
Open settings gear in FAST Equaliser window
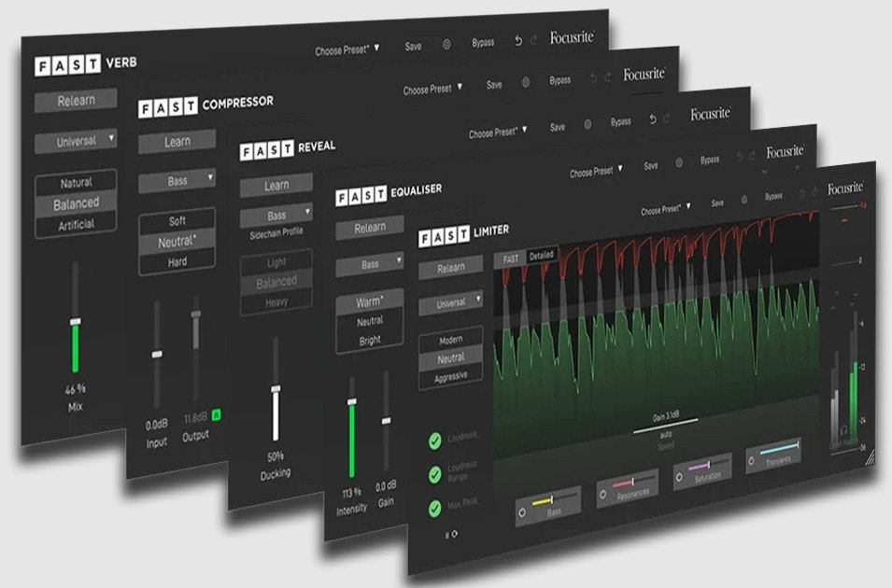tap(679, 162)
